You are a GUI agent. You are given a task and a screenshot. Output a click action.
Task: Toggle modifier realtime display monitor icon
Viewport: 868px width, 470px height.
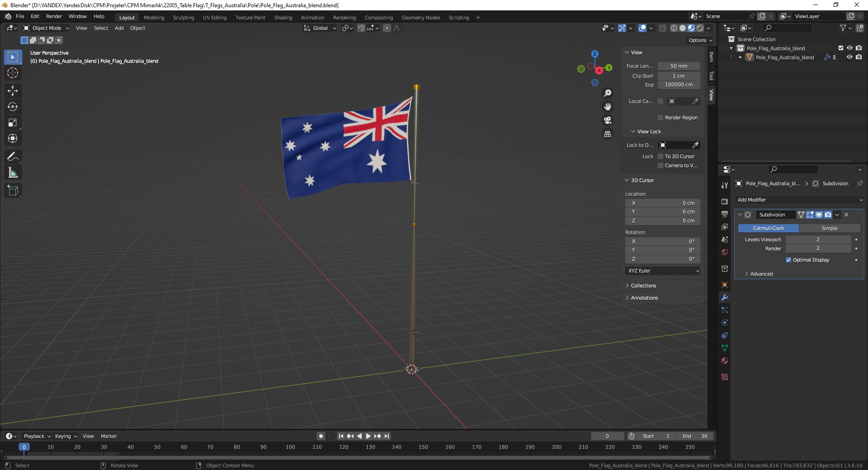coord(819,215)
